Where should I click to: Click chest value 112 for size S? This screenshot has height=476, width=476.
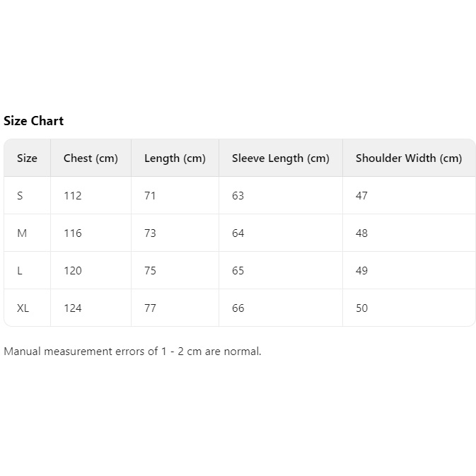coord(73,195)
